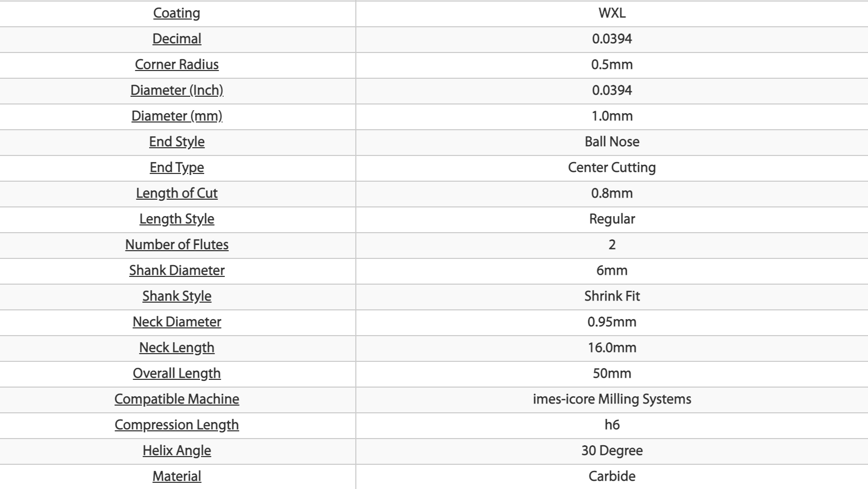Image resolution: width=868 pixels, height=489 pixels.
Task: Click the End Type link
Action: [176, 168]
